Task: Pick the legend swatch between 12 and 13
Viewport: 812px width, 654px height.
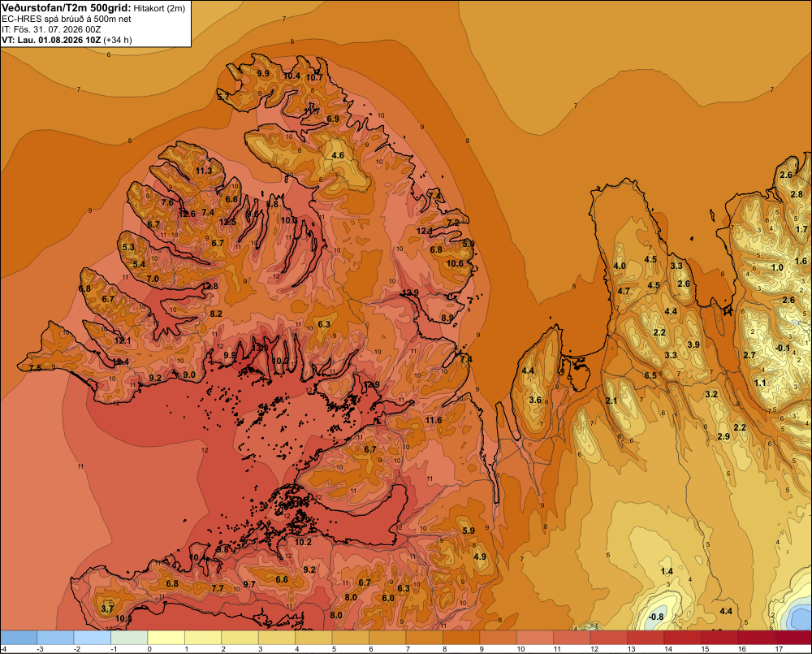Action: [x=608, y=638]
